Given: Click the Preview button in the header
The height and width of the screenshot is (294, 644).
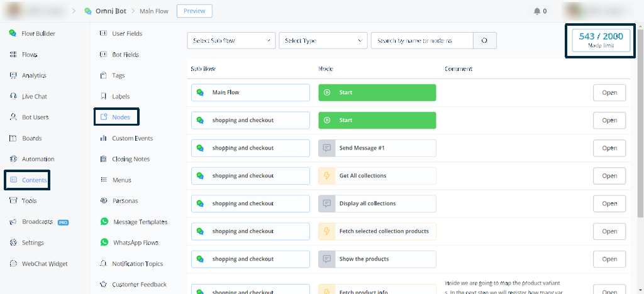Looking at the screenshot, I should point(194,11).
